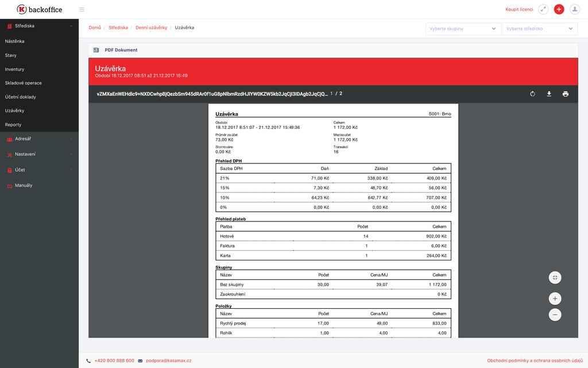
Task: Go to Denní uzávěrky breadcrumb
Action: pos(151,28)
